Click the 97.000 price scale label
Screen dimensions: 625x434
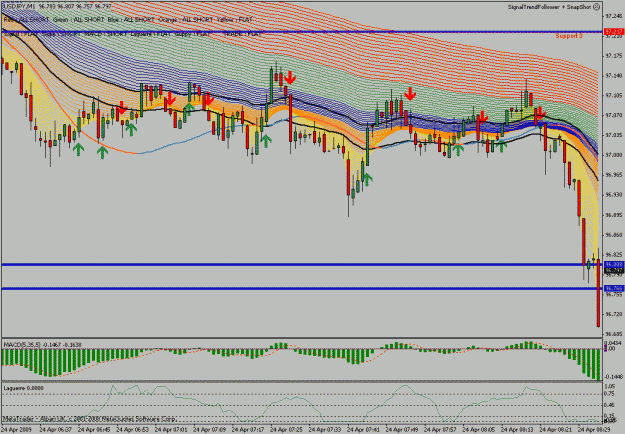click(613, 155)
